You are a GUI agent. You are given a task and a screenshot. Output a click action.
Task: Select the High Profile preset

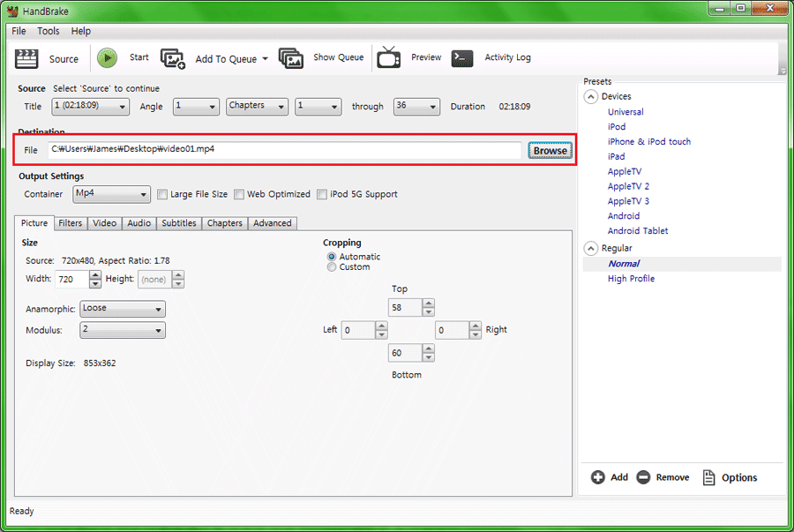click(631, 279)
